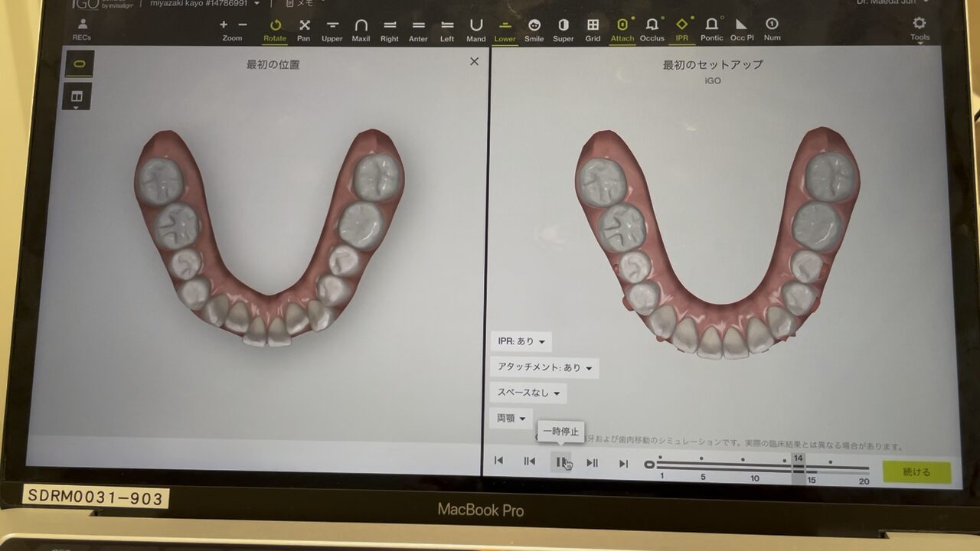Click the 最初のセットアップ heading
Screen dimensions: 980x551
tap(713, 65)
